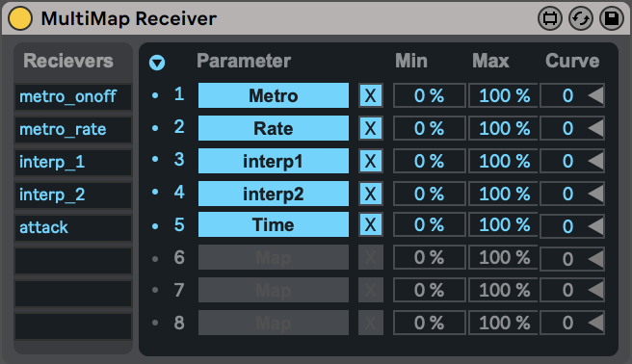Select the Max 100 % box for interp2
This screenshot has width=632, height=364.
click(503, 194)
